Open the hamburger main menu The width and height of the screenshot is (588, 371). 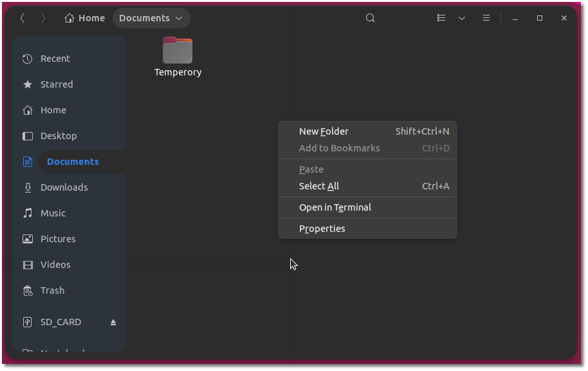[x=486, y=18]
